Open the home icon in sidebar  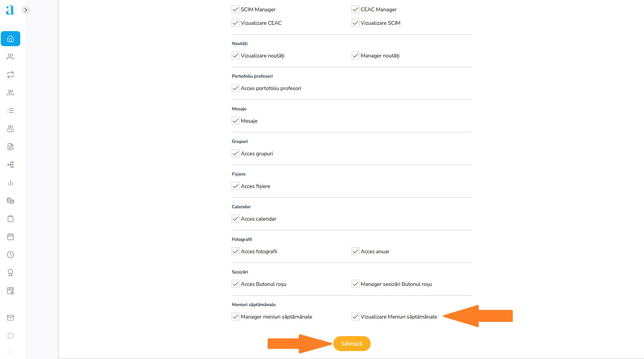10,39
